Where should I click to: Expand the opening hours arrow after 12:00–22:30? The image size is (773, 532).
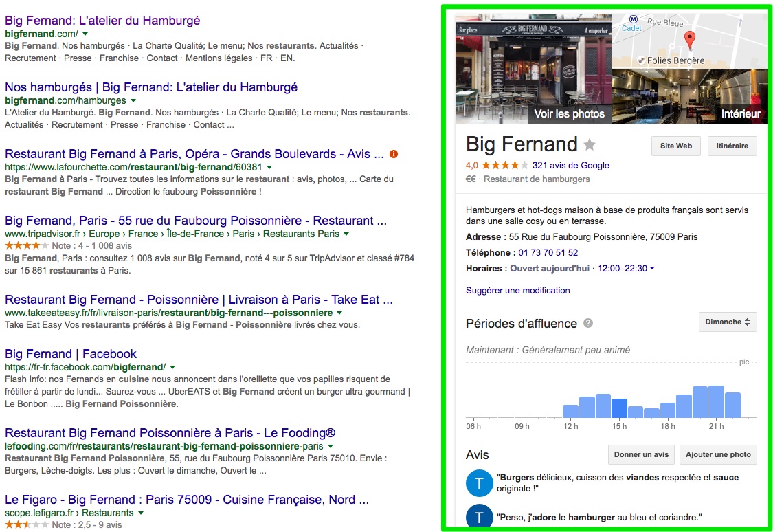pyautogui.click(x=652, y=268)
